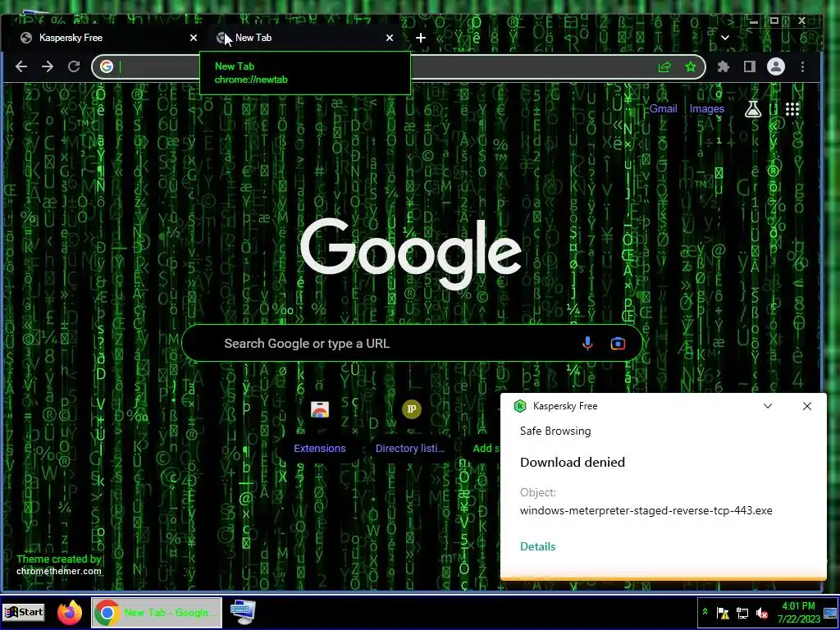
Task: Dismiss the Kaspersky Free notification
Action: pos(807,406)
